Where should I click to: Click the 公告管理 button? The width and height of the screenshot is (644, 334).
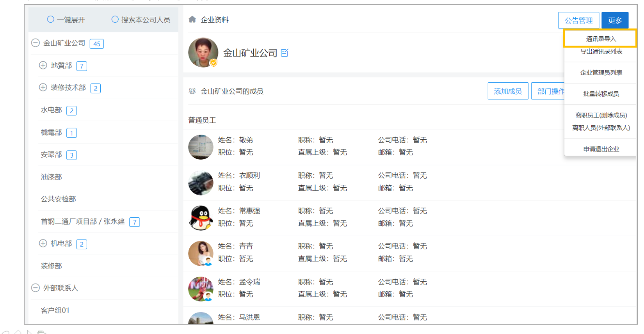578,20
